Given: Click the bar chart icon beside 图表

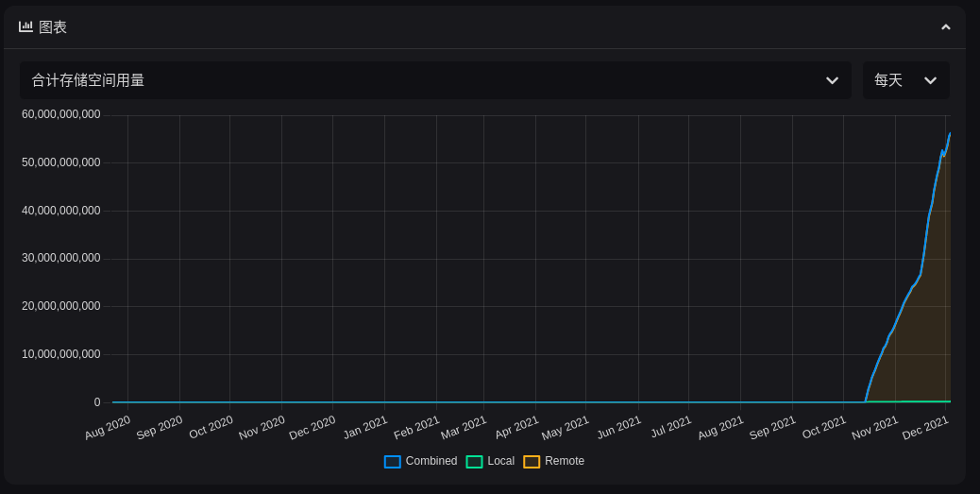Looking at the screenshot, I should click(25, 26).
